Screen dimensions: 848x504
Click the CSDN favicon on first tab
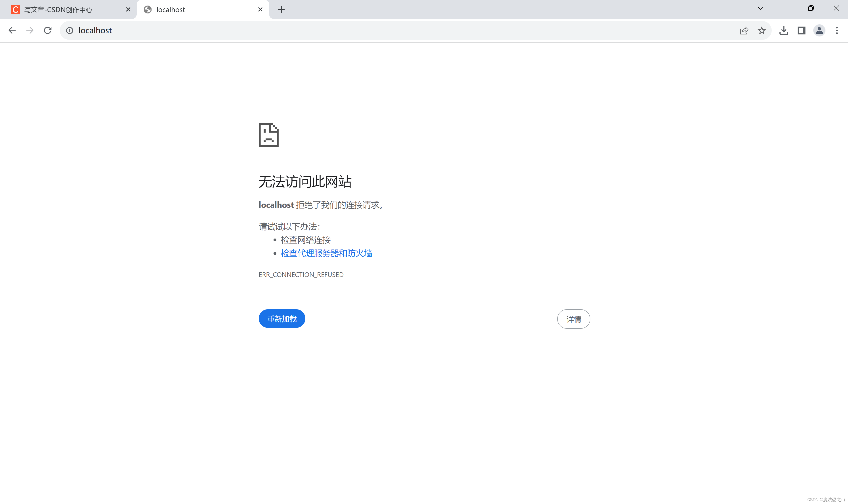15,10
